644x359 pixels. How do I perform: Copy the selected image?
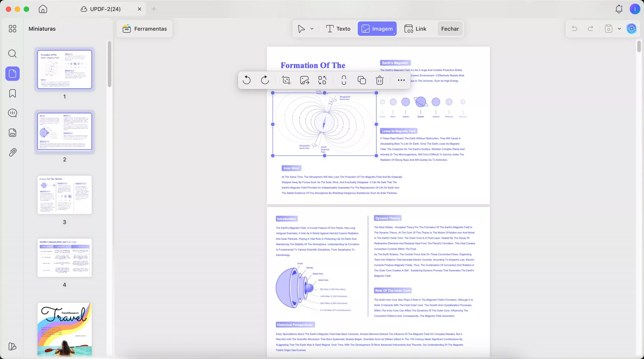click(x=362, y=80)
